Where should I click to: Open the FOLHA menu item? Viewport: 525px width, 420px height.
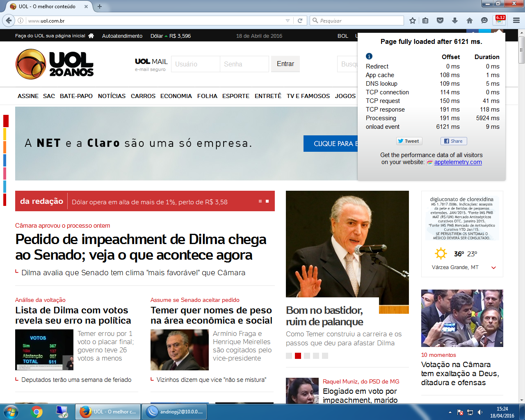[x=207, y=96]
